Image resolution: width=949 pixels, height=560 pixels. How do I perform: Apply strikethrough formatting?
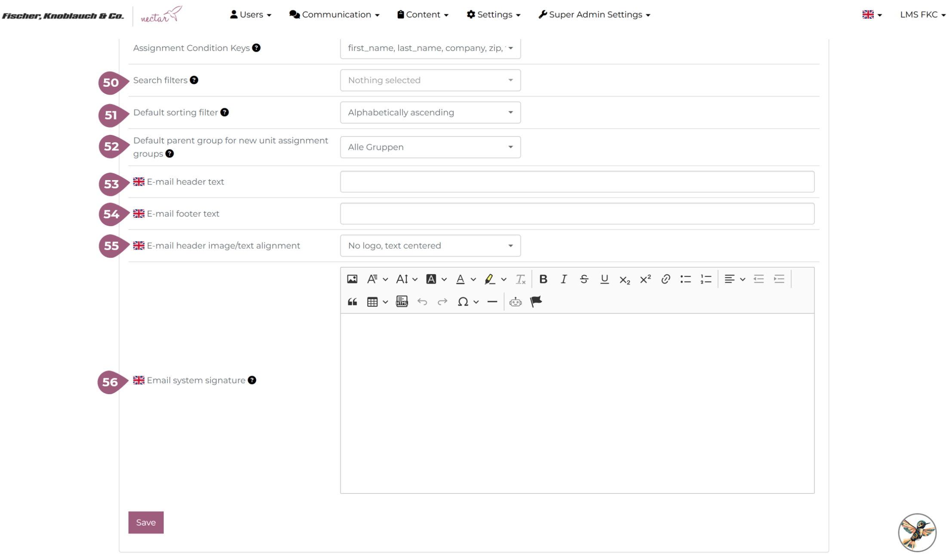(584, 279)
